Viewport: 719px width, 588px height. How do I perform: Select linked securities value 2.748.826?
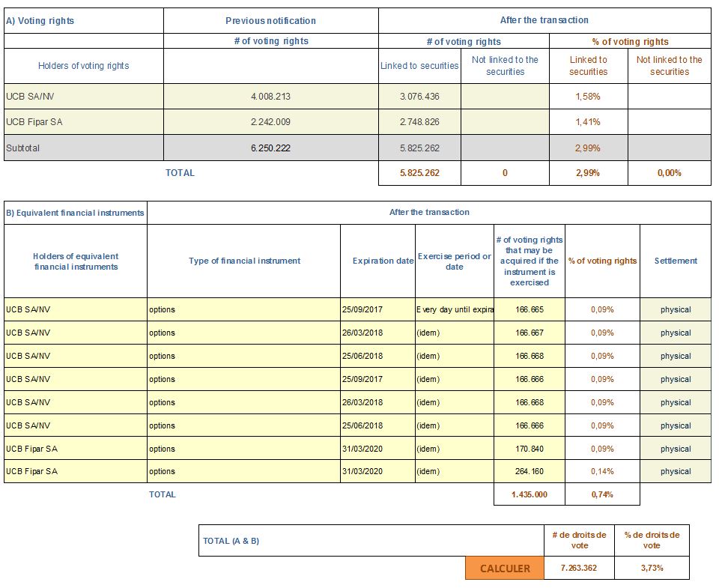pos(419,122)
